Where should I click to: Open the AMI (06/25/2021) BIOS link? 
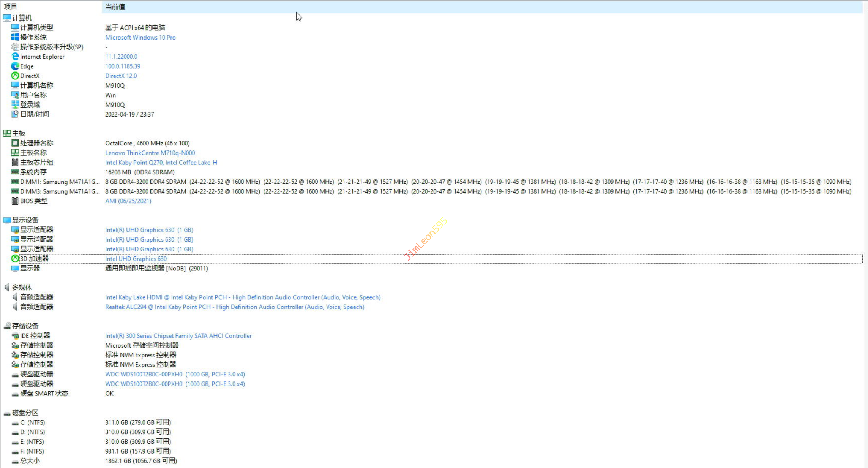(128, 201)
